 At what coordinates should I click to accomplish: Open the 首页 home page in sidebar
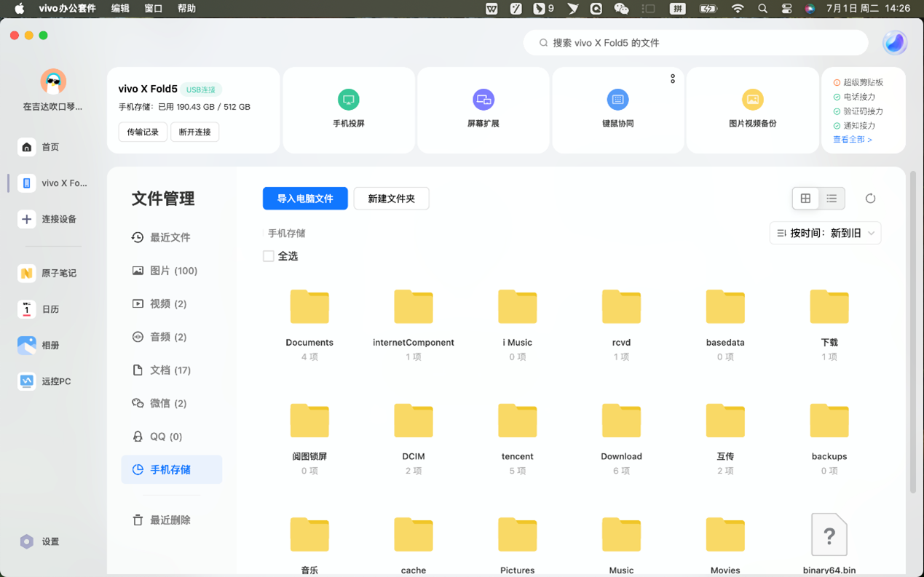click(40, 147)
